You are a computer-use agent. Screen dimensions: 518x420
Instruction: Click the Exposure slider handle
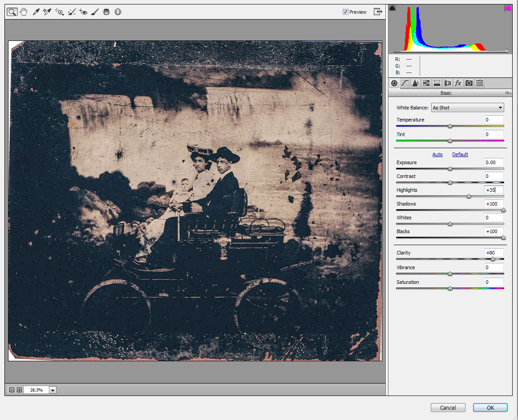click(x=450, y=169)
